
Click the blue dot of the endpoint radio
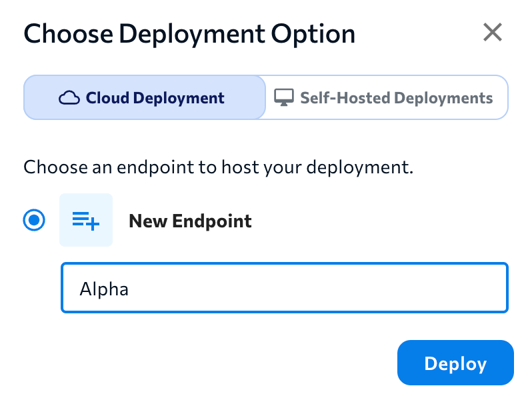click(34, 221)
